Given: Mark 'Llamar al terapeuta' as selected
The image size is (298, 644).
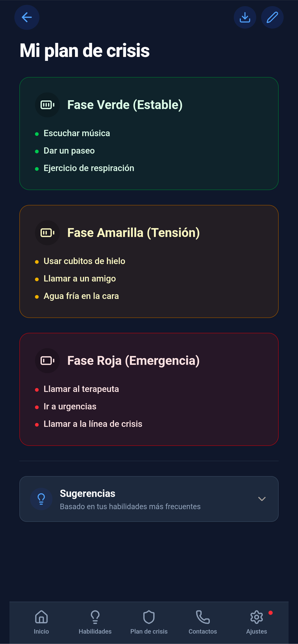Looking at the screenshot, I should tap(81, 389).
